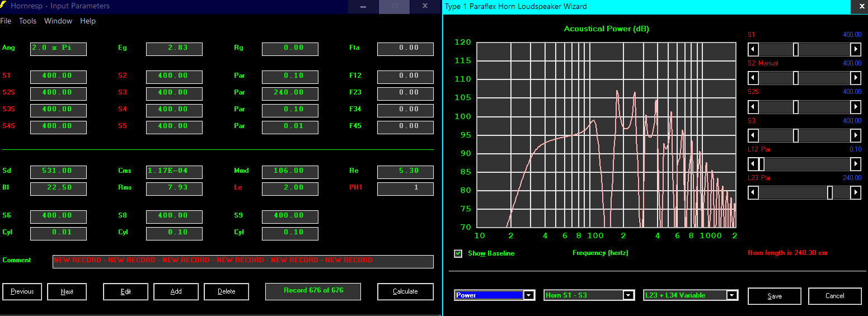Click the S2S slider thumb
Screen dimensions: 868x316
pos(795,107)
